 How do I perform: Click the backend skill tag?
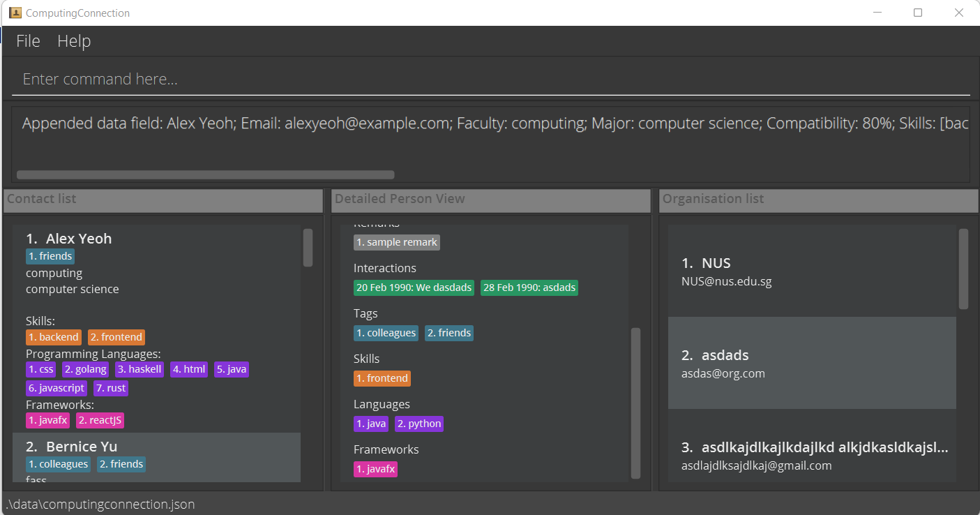click(54, 337)
